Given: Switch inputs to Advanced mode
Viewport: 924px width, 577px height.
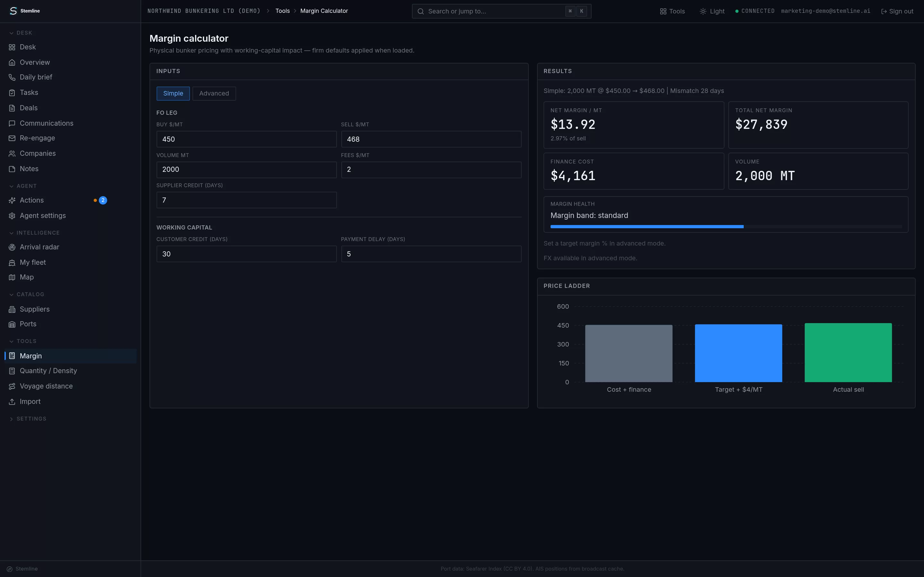Looking at the screenshot, I should pyautogui.click(x=214, y=94).
